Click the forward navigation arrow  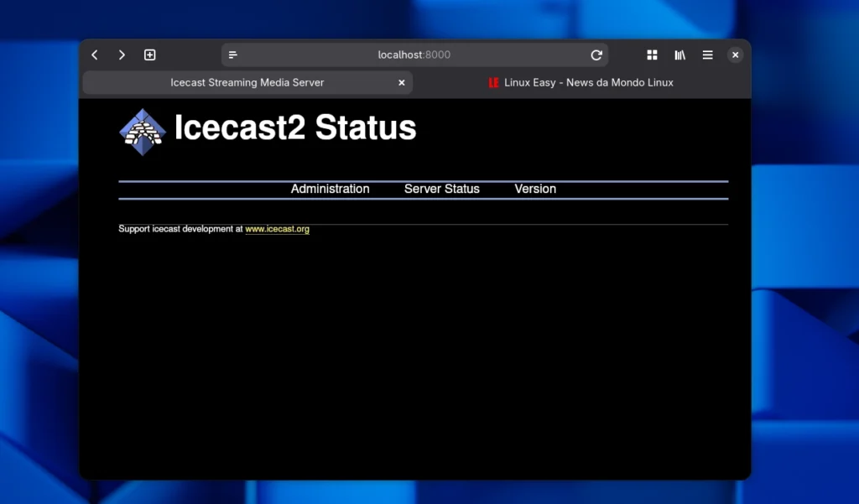click(x=122, y=55)
